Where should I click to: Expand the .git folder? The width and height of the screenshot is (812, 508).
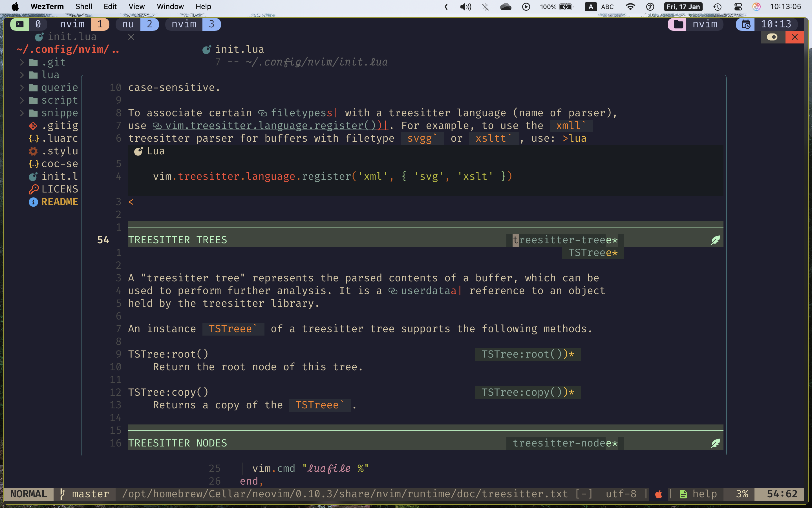point(22,62)
